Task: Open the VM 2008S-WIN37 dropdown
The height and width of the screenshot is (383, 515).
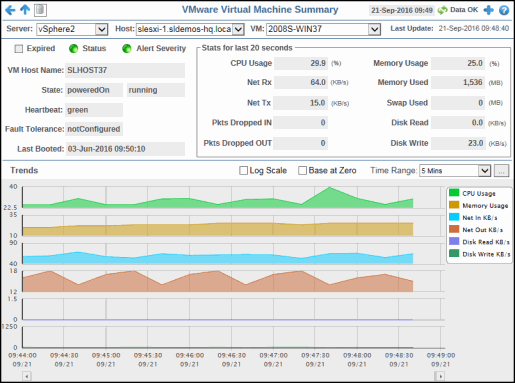Action: tap(374, 29)
